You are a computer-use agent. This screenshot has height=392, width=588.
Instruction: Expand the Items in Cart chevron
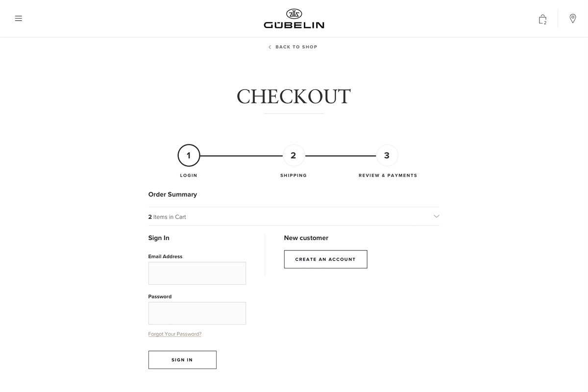tap(436, 216)
